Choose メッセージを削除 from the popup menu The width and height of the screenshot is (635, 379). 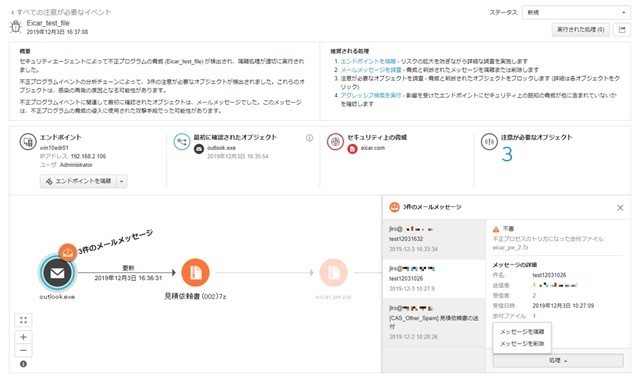click(522, 344)
